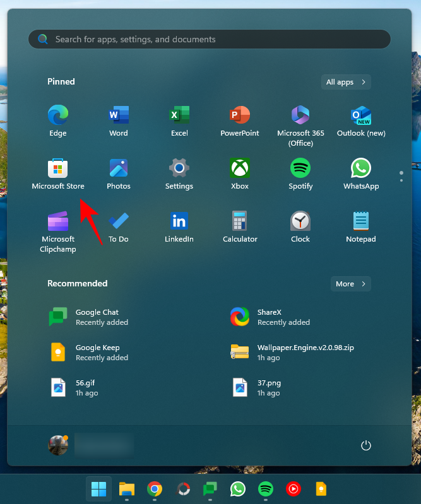
Task: Open Spotify in the pinned grid
Action: pos(300,174)
